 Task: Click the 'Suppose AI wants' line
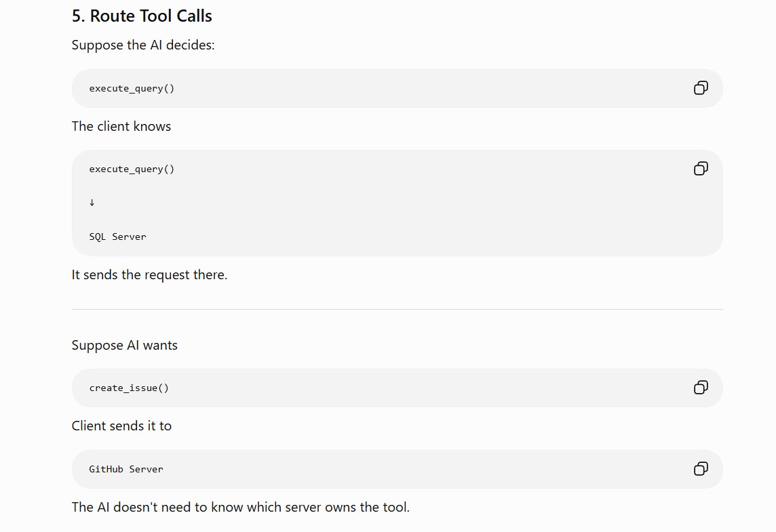(124, 345)
